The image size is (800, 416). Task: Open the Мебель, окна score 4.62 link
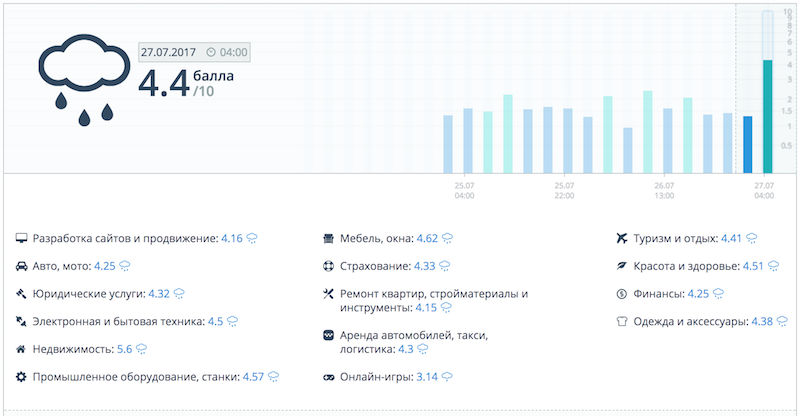coord(428,239)
